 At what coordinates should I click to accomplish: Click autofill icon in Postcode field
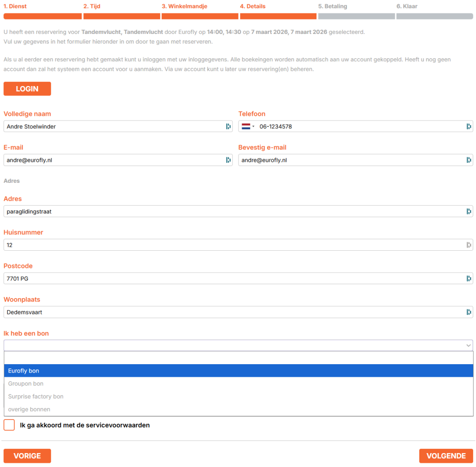tap(469, 279)
